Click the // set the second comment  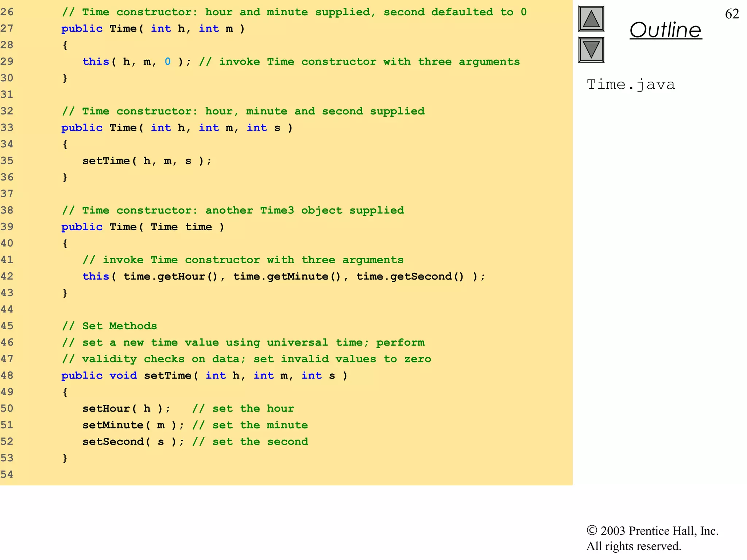[250, 442]
